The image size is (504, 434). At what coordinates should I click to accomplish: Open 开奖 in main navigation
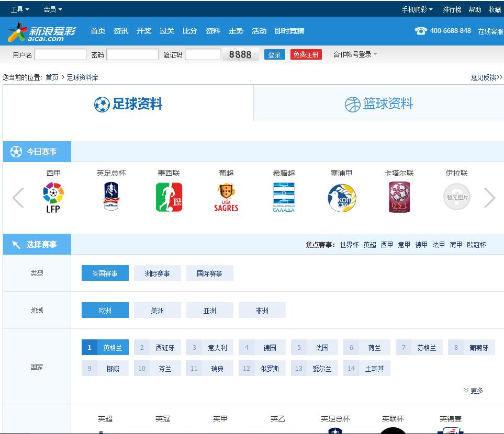pos(144,31)
